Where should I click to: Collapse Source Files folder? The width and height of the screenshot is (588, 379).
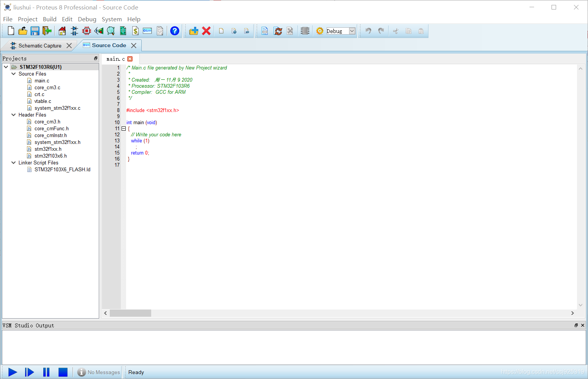[x=14, y=74]
